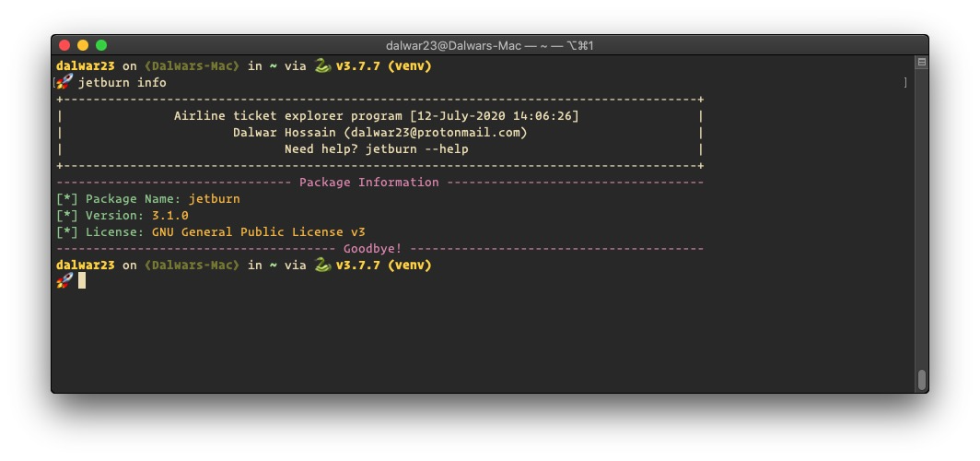Click the 'jetburn --help' text
Viewport: 980px width, 461px height.
tap(417, 148)
